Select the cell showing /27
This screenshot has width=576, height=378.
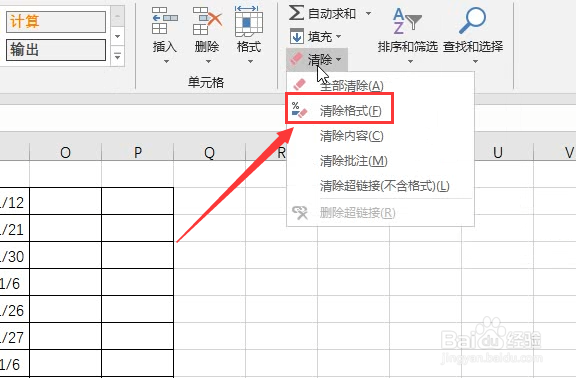(14, 336)
